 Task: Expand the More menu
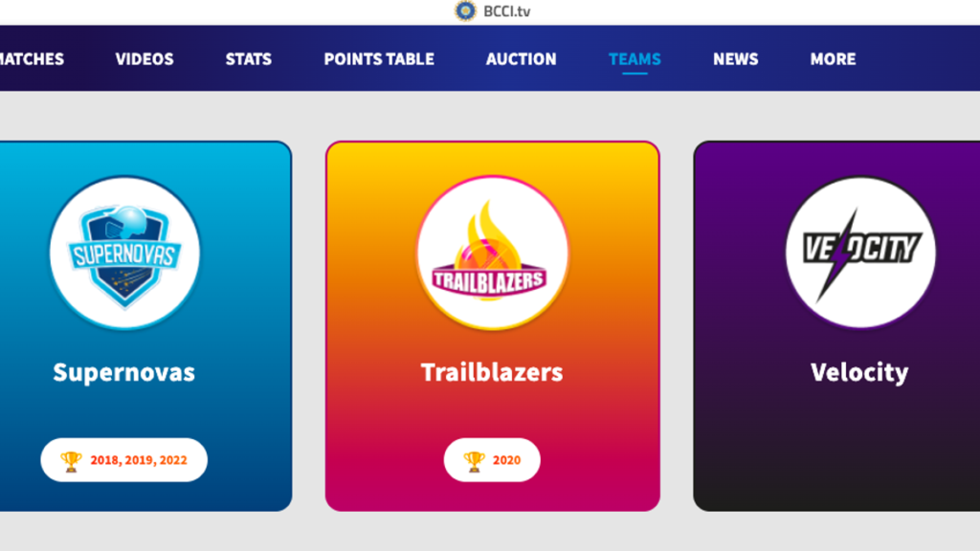pos(834,58)
